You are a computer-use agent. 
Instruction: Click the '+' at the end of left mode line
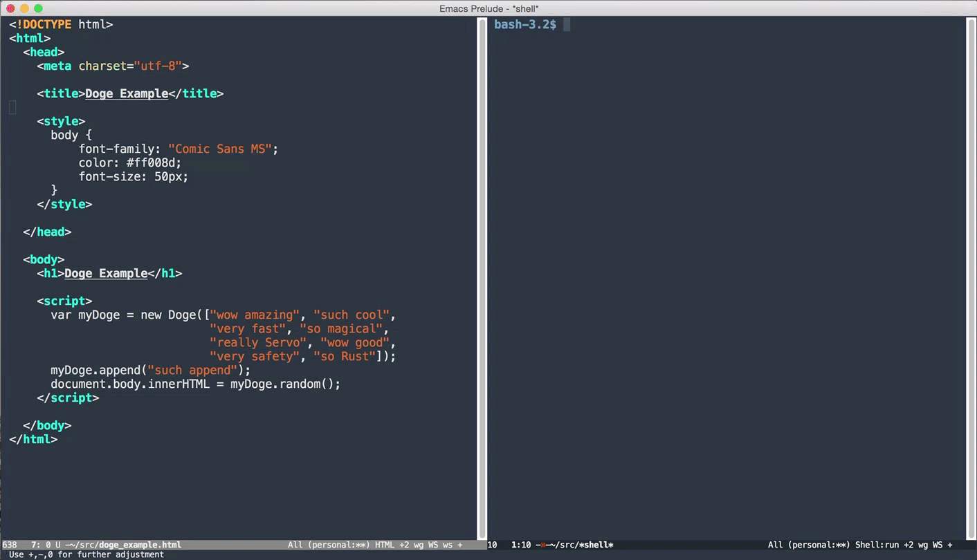[460, 545]
